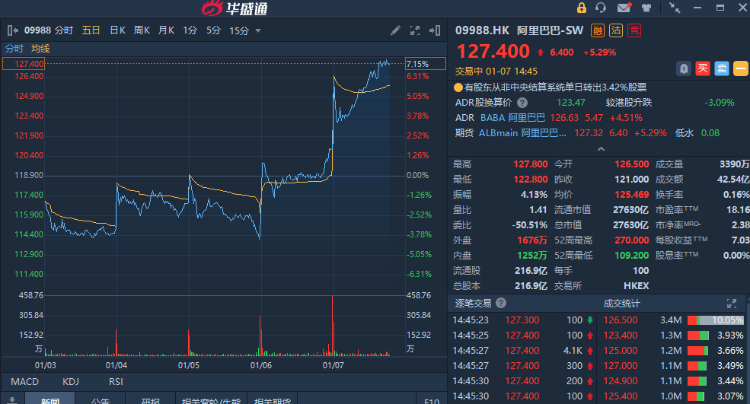Select the MACD indicator tab

24,381
